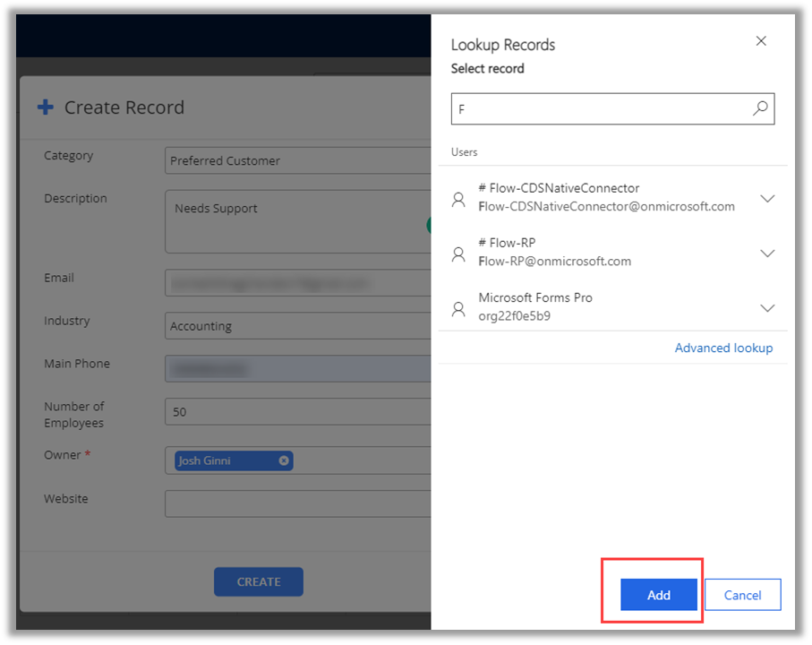Click the CREATE button
Screen dimensions: 812x645
[x=258, y=581]
